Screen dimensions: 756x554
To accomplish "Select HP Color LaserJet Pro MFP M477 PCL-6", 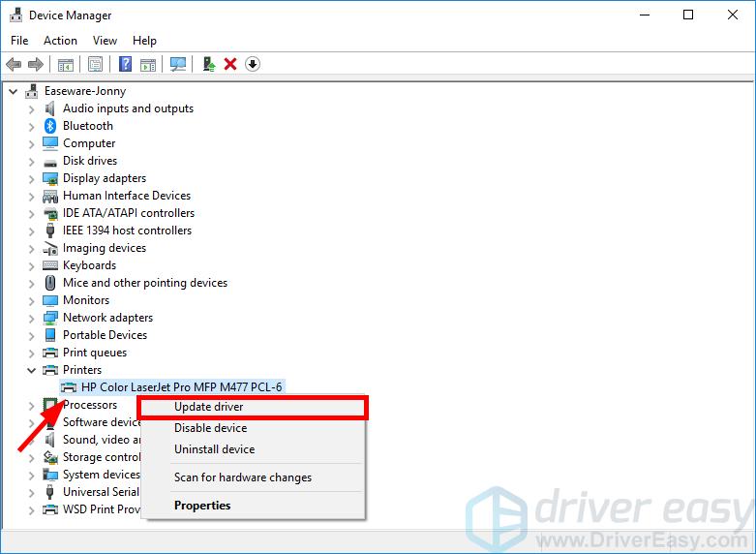I will pos(181,387).
